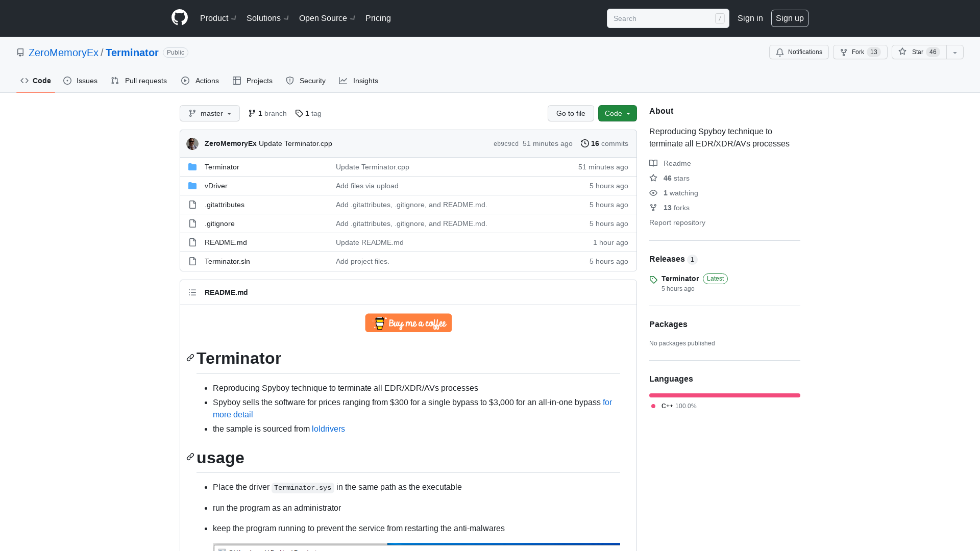This screenshot has height=551, width=980.
Task: Open the master branch dropdown
Action: coord(210,113)
